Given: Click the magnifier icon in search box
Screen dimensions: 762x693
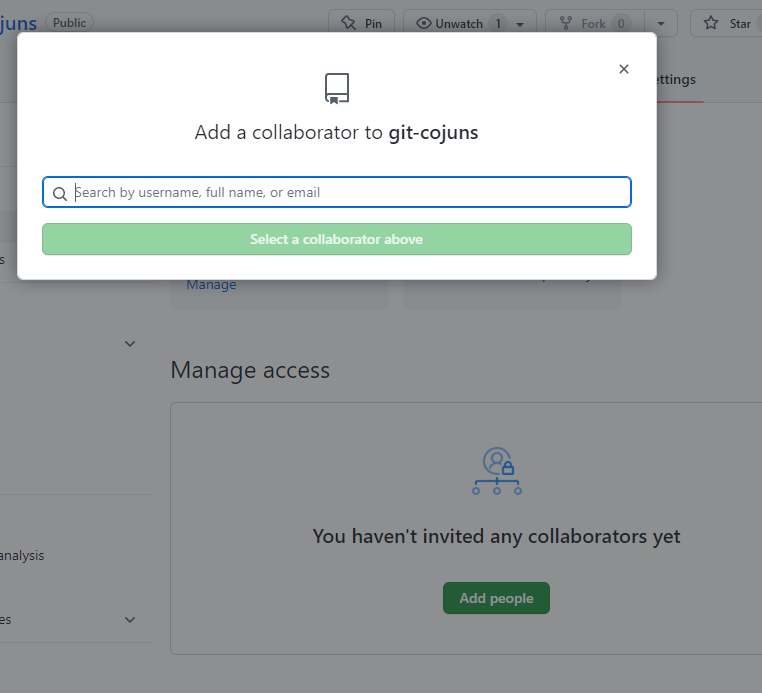Looking at the screenshot, I should click(x=60, y=193).
